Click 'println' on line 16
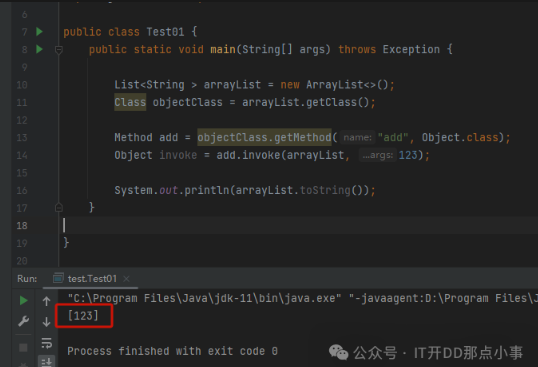The image size is (538, 367). (x=207, y=190)
